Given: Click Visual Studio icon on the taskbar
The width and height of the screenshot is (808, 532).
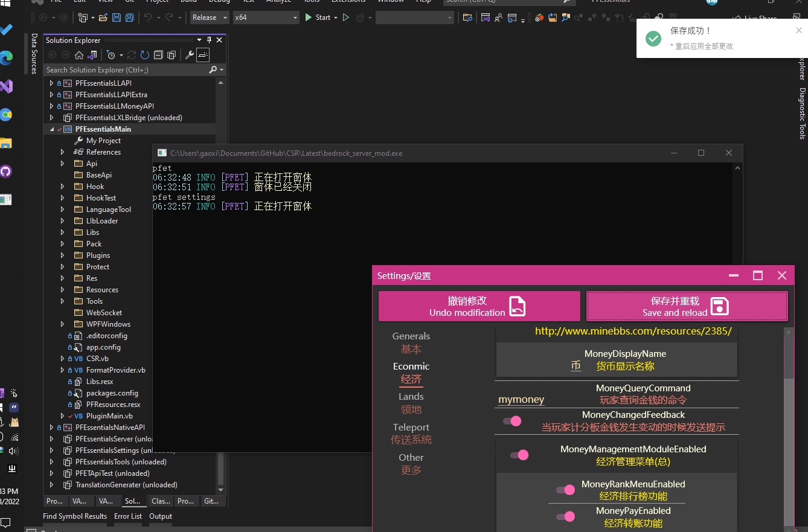Looking at the screenshot, I should click(6, 86).
